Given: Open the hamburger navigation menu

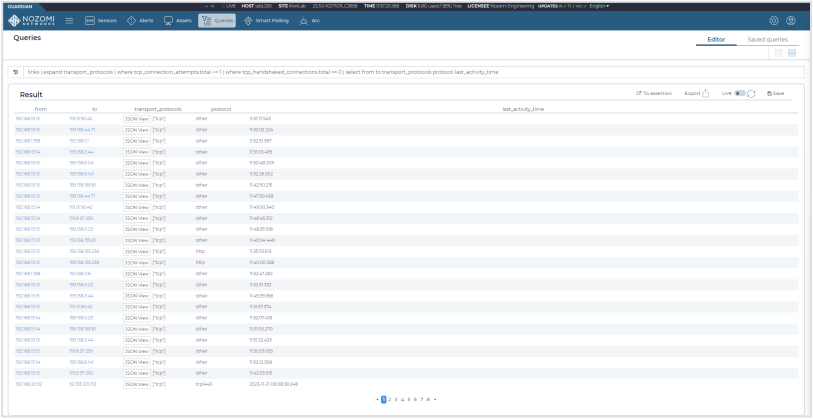Looking at the screenshot, I should pyautogui.click(x=70, y=20).
